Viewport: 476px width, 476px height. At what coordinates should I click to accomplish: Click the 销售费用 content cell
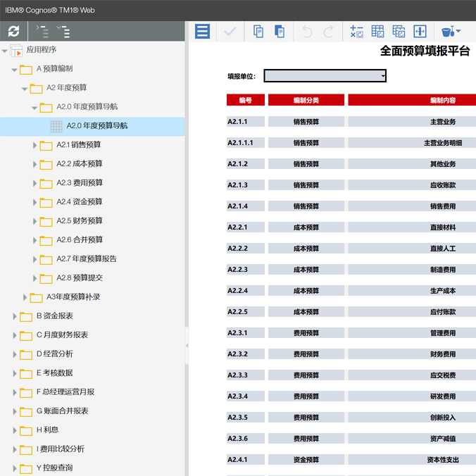tap(412, 206)
